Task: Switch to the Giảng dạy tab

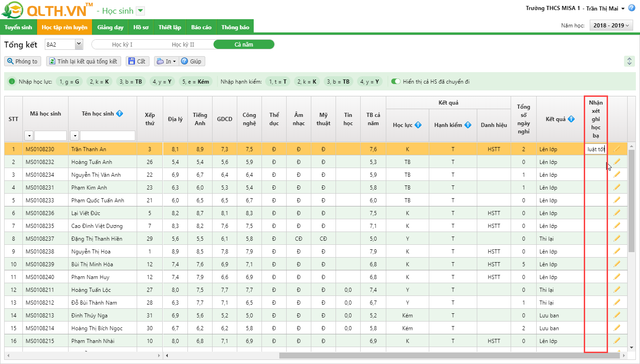Action: (x=110, y=27)
